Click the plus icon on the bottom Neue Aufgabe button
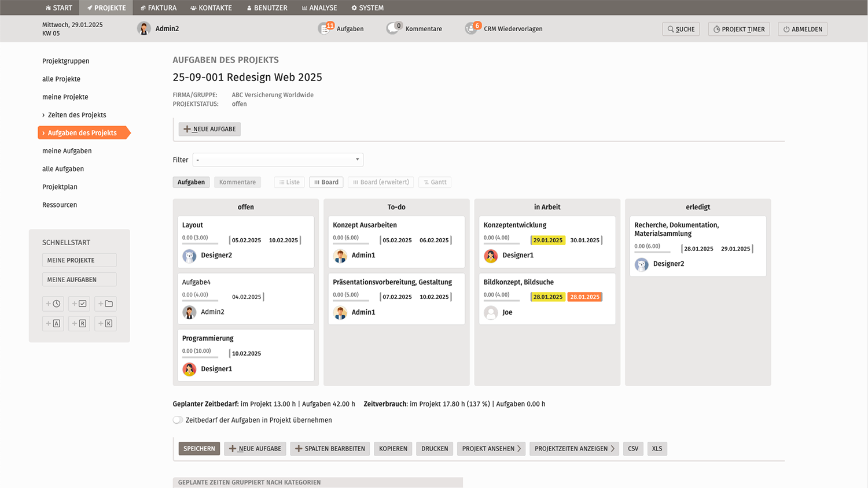868x488 pixels. [233, 449]
